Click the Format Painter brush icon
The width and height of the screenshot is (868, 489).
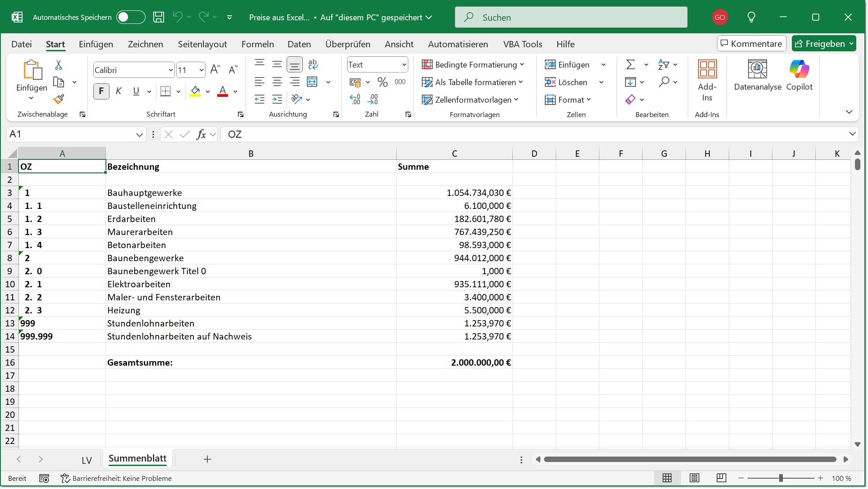point(59,99)
